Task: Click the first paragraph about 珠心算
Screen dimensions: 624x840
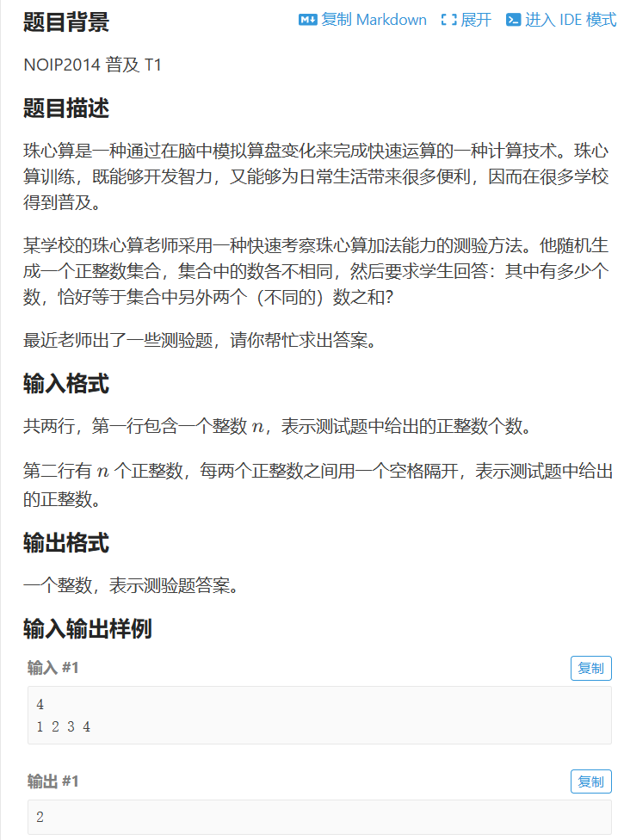Action: click(316, 176)
